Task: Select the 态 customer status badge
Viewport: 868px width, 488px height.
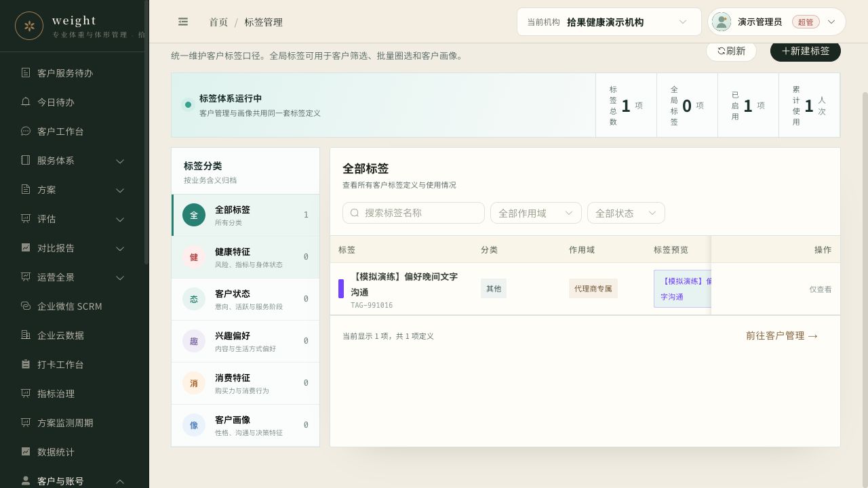Action: [194, 299]
